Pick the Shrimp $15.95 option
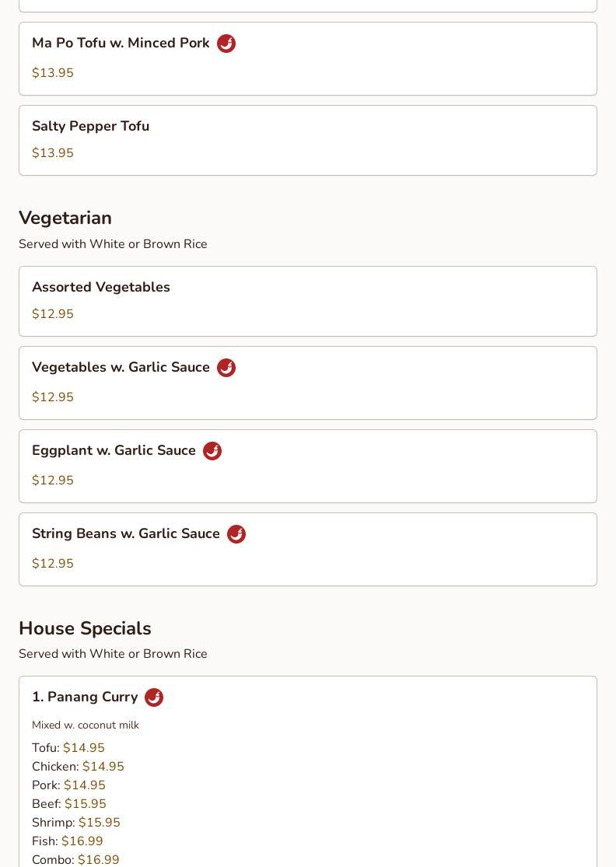This screenshot has height=867, width=616. click(76, 822)
